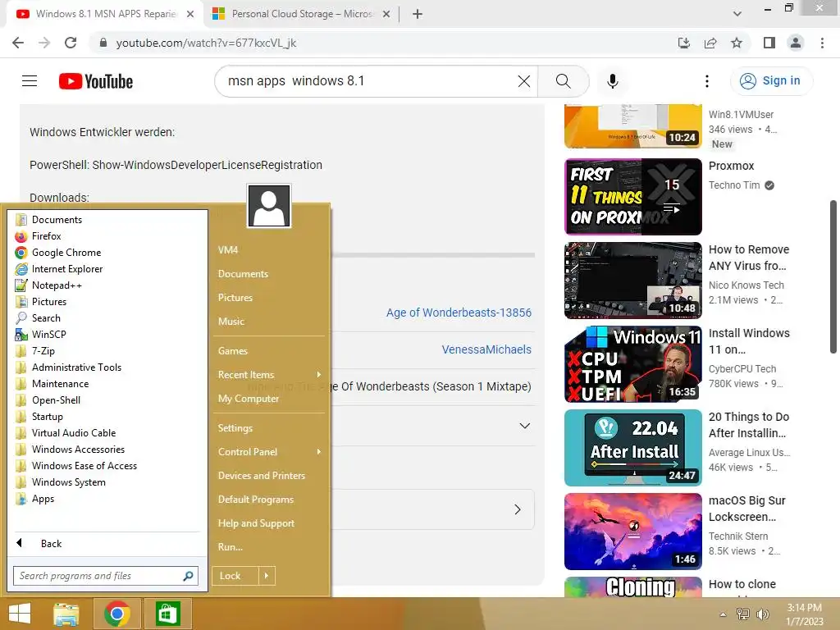The height and width of the screenshot is (630, 840).
Task: Open the VenessaMichaels link
Action: [x=486, y=349]
